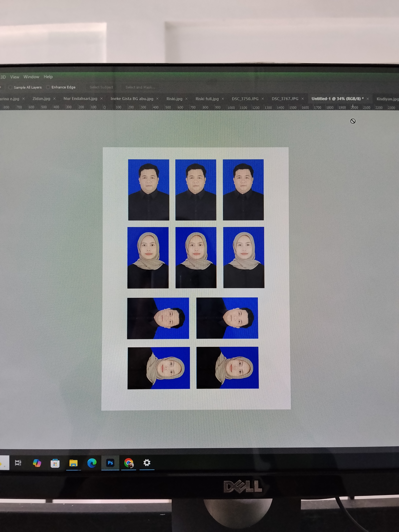Switch to the Ineke Gista BG abu.jpg tab
This screenshot has height=532, width=399.
[x=132, y=99]
